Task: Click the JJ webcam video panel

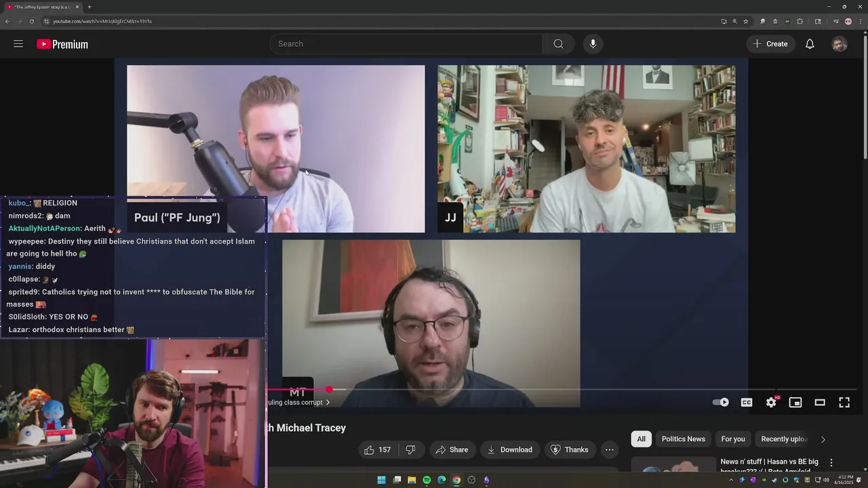Action: click(587, 148)
